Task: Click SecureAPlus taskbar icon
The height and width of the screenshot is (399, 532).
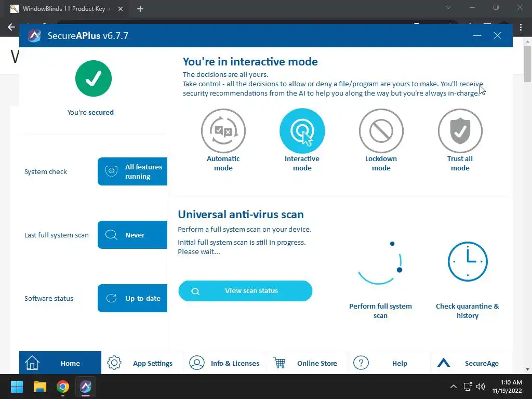Action: pos(86,387)
